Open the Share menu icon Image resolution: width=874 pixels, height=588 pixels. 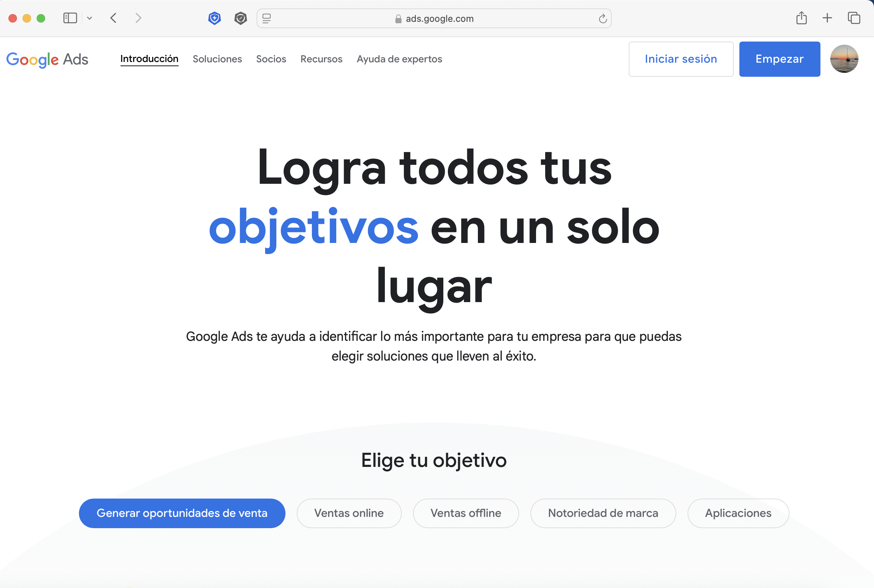[x=801, y=18]
